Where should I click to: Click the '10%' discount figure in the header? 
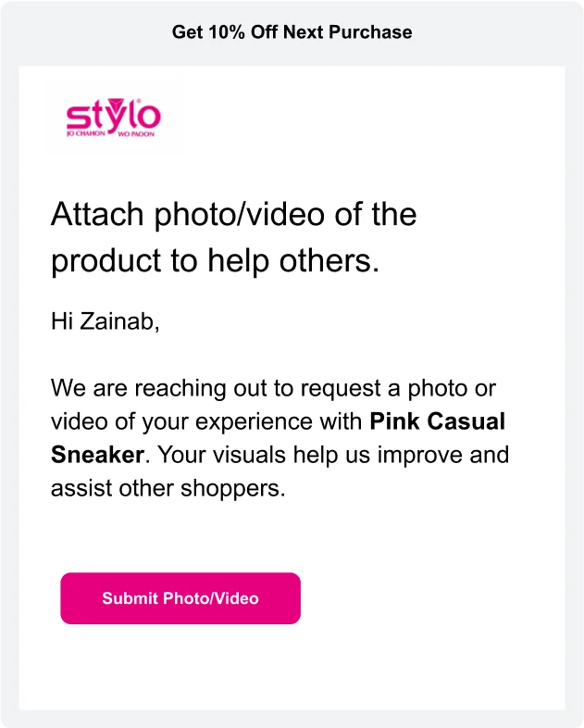[226, 32]
